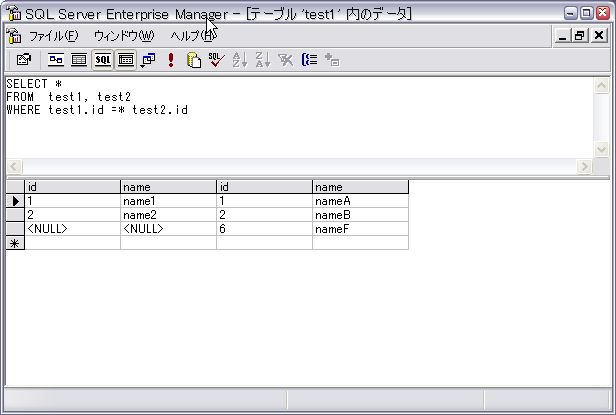Click the Add Table toolbar icon
This screenshot has height=415, width=616.
coord(332,60)
